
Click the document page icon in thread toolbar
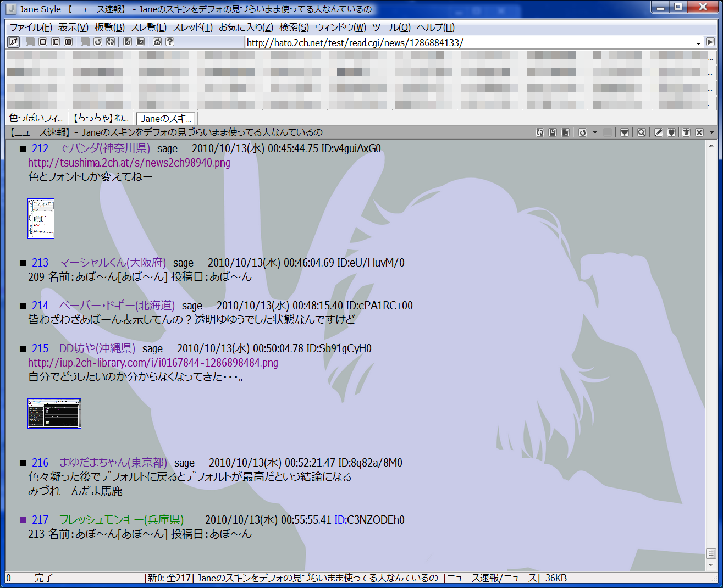[553, 132]
